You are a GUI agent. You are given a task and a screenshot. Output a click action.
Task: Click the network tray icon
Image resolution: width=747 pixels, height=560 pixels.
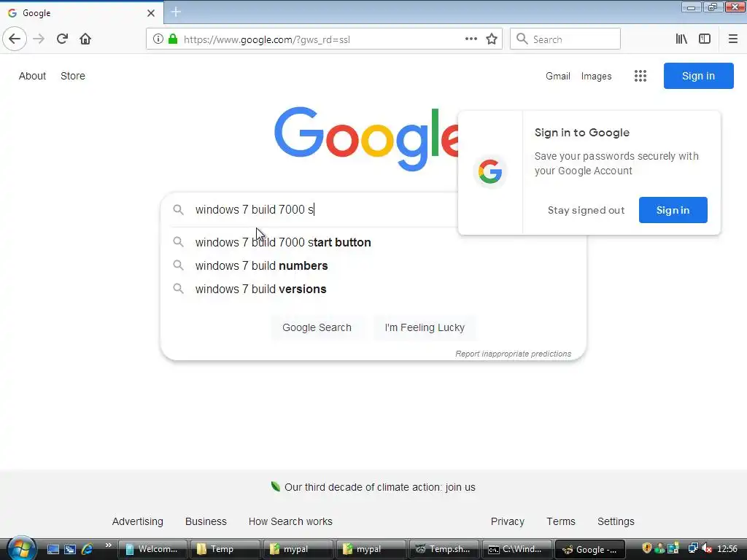coord(693,549)
